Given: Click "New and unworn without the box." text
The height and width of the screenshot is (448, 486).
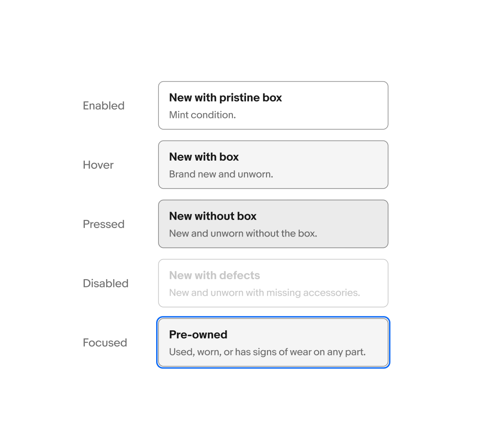Looking at the screenshot, I should [243, 233].
